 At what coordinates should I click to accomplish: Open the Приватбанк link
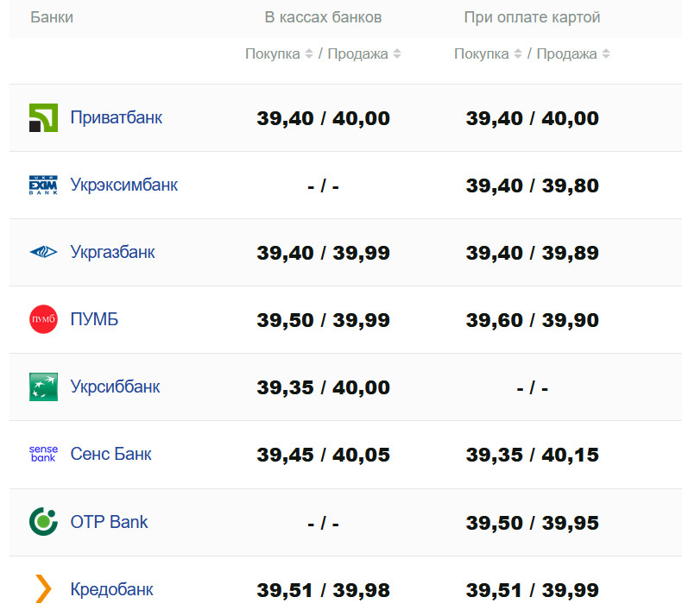point(116,117)
